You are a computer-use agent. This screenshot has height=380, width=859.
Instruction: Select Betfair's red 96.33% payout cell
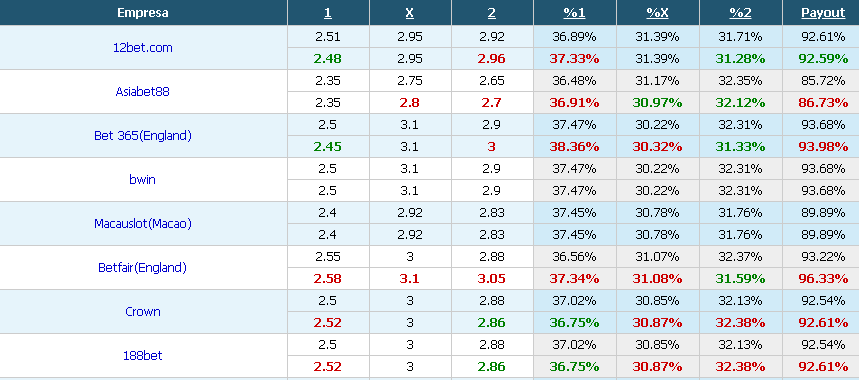tap(823, 279)
